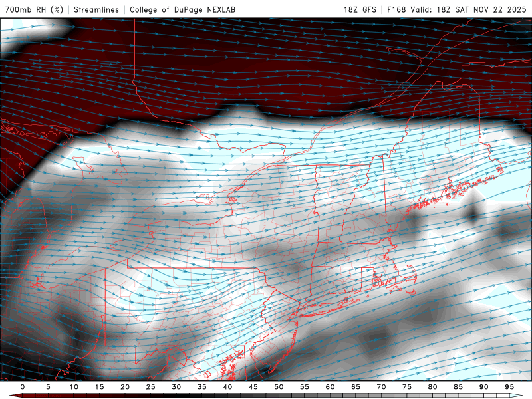This screenshot has height=399, width=532.
Task: Click the "60" legend value
Action: pos(330,387)
